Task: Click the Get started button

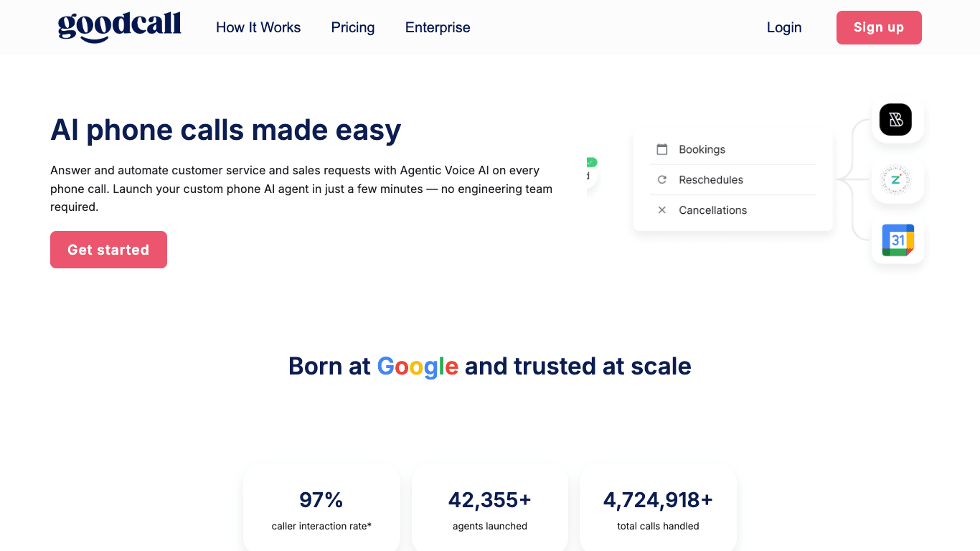Action: pyautogui.click(x=108, y=250)
